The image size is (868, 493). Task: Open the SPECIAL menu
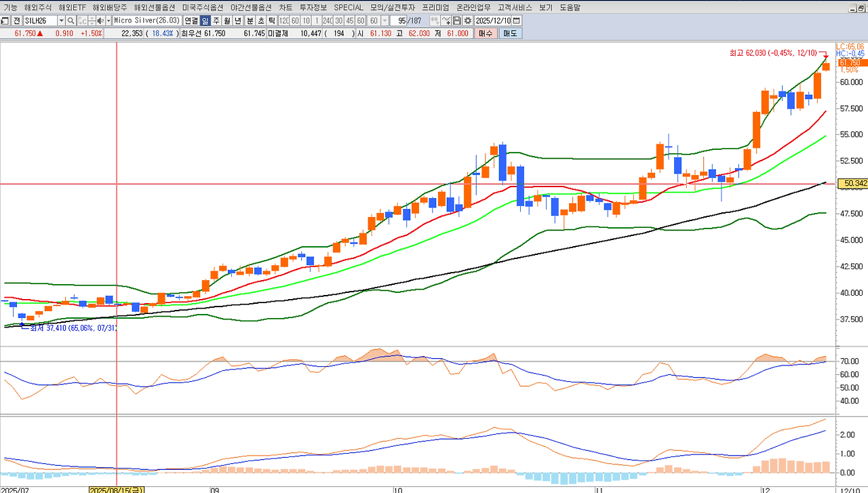(x=349, y=7)
